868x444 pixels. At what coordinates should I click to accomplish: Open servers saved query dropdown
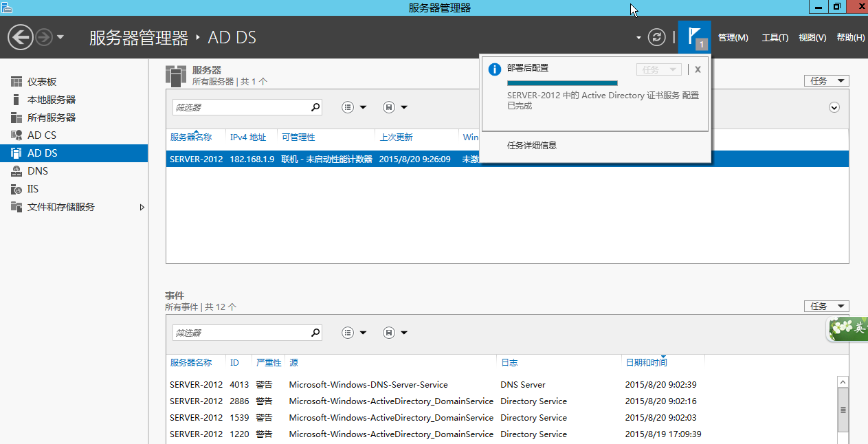pyautogui.click(x=395, y=107)
